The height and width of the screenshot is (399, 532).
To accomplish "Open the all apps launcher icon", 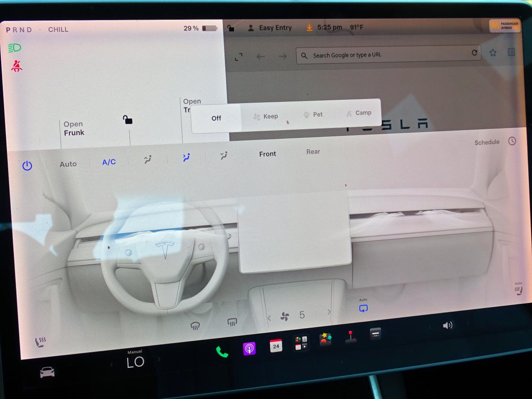I will [x=301, y=343].
